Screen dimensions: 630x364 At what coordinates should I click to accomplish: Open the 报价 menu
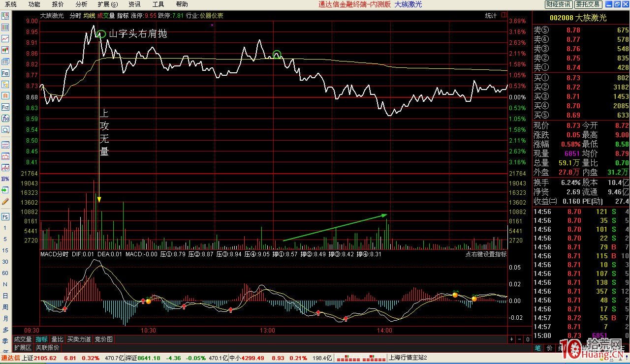pos(58,4)
